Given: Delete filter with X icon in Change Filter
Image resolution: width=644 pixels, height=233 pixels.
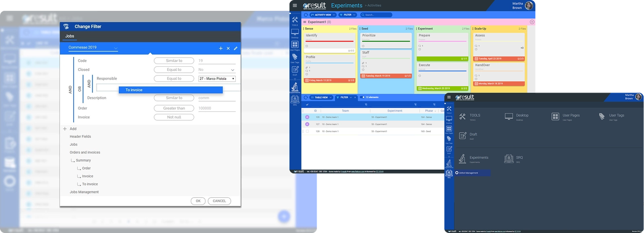Looking at the screenshot, I should pyautogui.click(x=228, y=48).
